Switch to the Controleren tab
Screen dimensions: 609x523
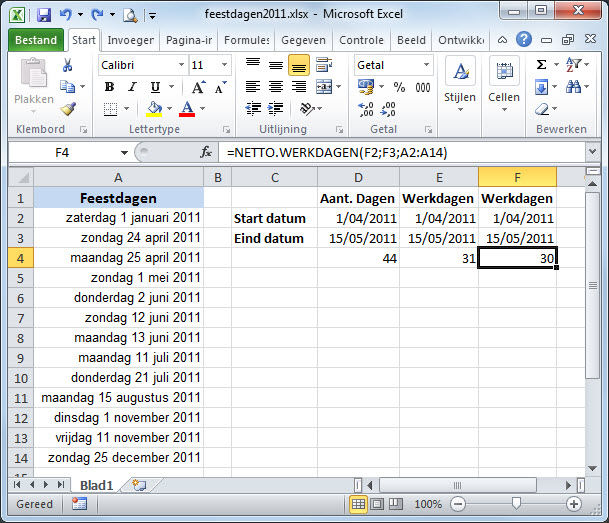tap(361, 40)
